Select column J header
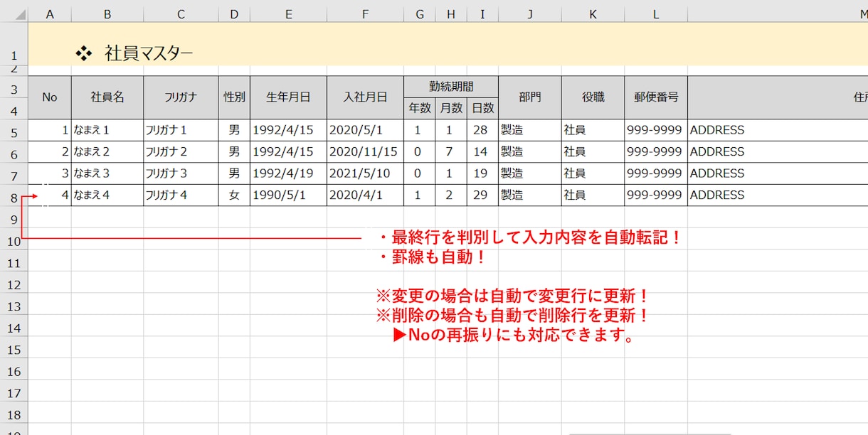The width and height of the screenshot is (868, 435). (530, 14)
